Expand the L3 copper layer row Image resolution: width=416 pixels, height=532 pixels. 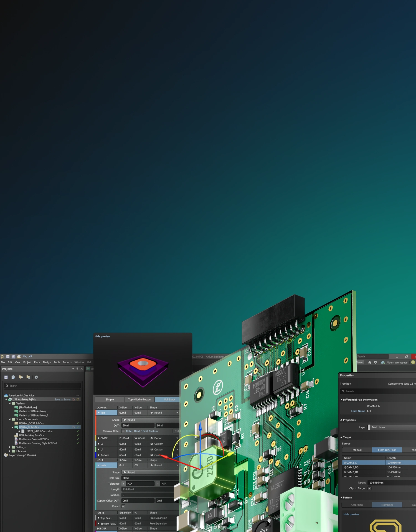(98, 444)
